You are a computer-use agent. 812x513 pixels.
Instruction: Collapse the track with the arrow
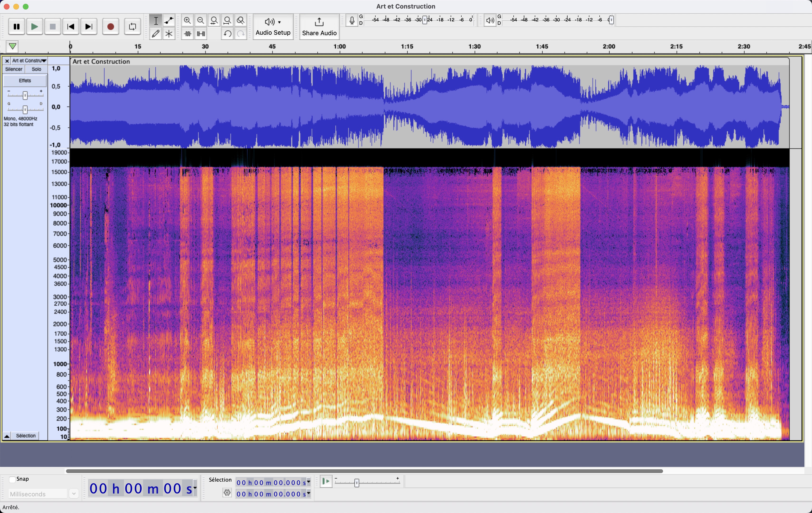click(6, 436)
